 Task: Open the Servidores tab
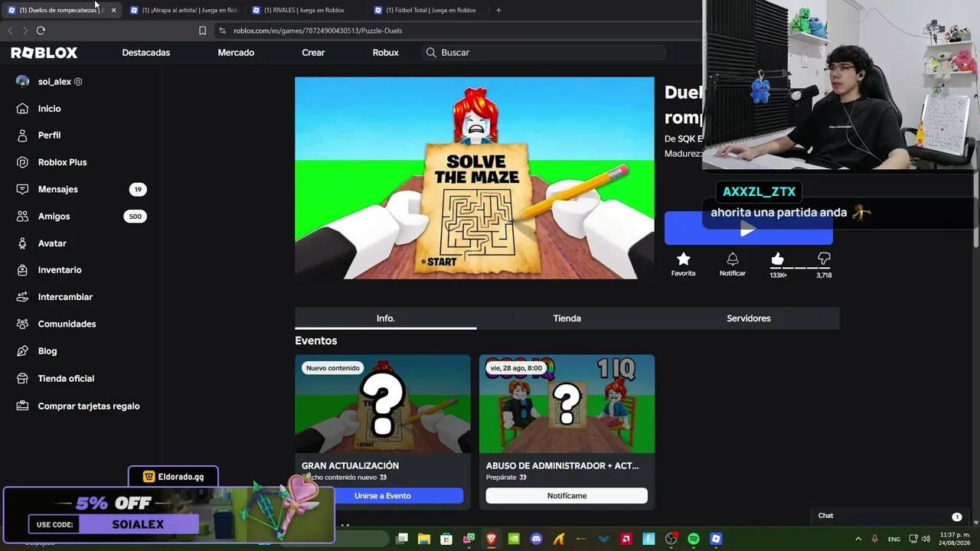(749, 318)
